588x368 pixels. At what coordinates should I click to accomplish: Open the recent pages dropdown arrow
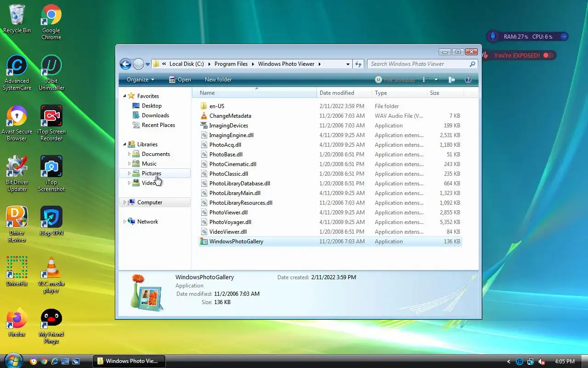click(x=147, y=64)
